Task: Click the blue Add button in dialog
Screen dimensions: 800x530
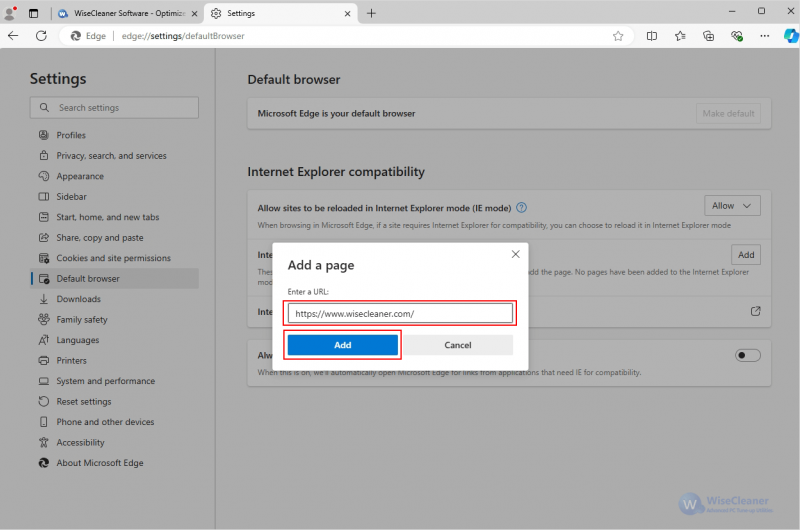Action: click(343, 345)
